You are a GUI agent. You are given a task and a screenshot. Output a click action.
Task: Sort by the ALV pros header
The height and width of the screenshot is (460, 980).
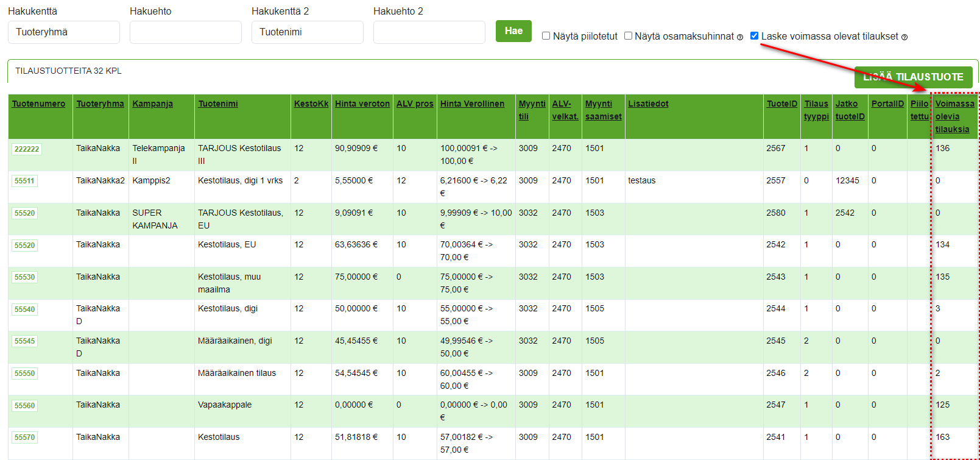(415, 104)
